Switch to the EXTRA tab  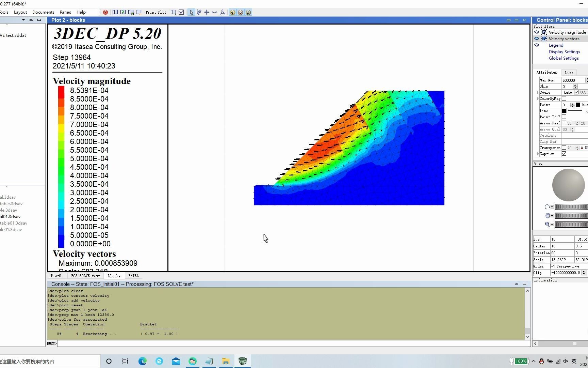click(133, 276)
